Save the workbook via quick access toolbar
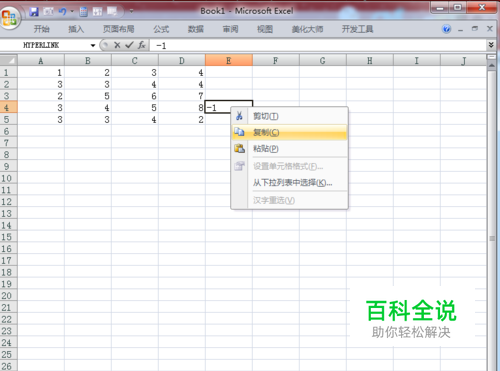Image resolution: width=500 pixels, height=371 pixels. 34,12
